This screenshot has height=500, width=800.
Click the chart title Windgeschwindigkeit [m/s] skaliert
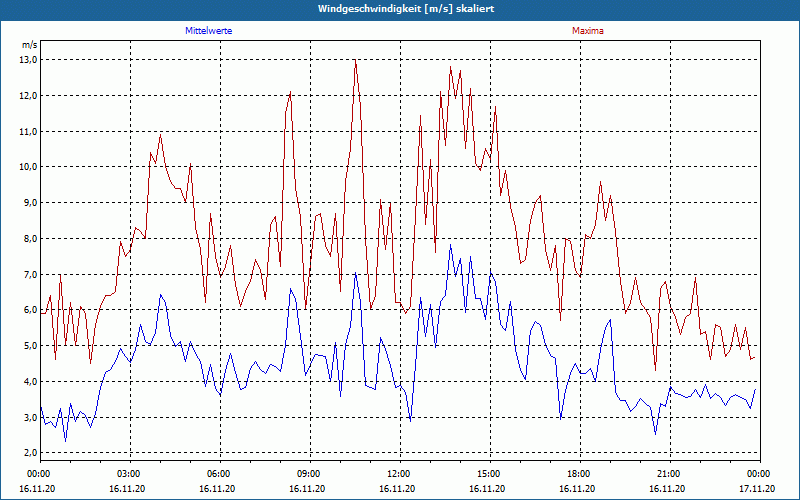[x=406, y=9]
